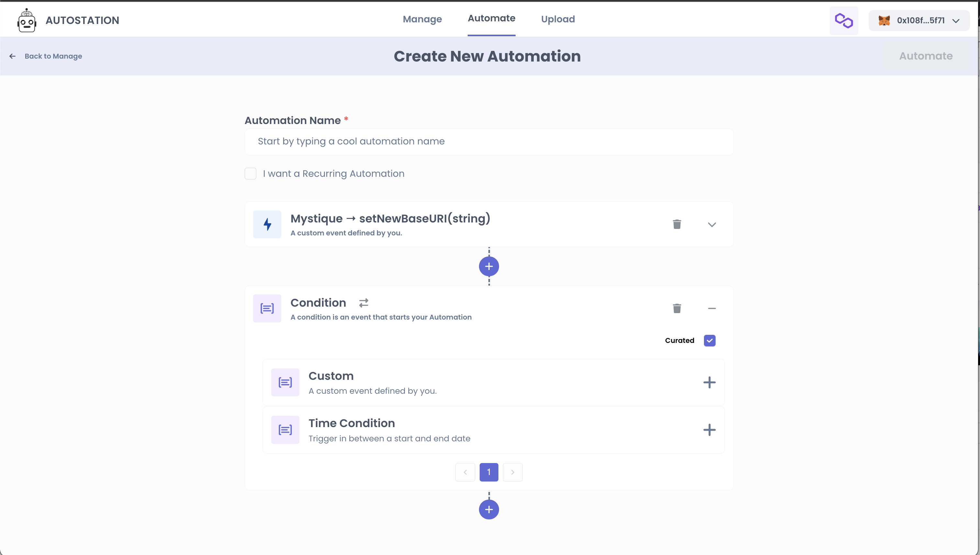The width and height of the screenshot is (980, 555).
Task: Delete the Condition block with trash icon
Action: (677, 308)
